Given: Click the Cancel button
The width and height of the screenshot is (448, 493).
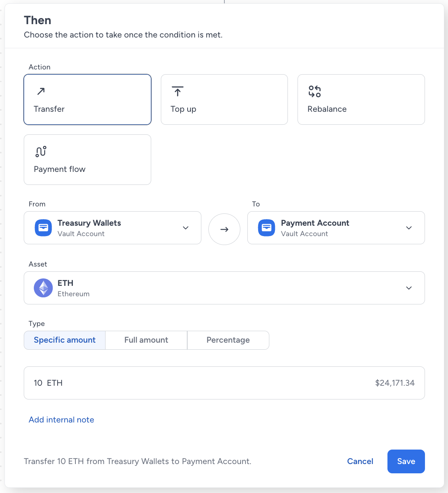Looking at the screenshot, I should (360, 461).
